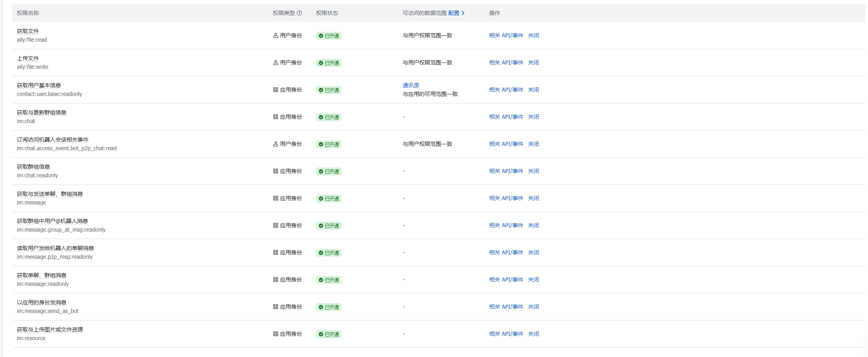Viewport: 868px width, 357px height.
Task: Click permission name 上传文件
Action: point(28,58)
